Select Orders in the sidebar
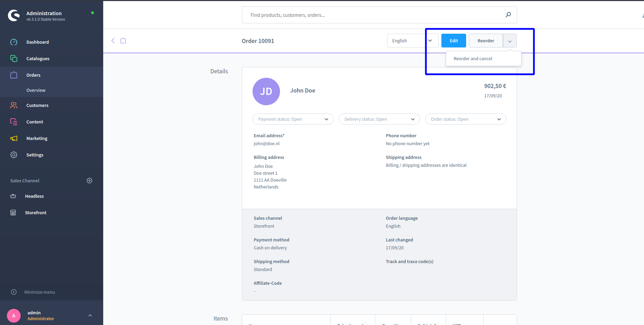Viewport: 644px width, 325px height. point(33,75)
